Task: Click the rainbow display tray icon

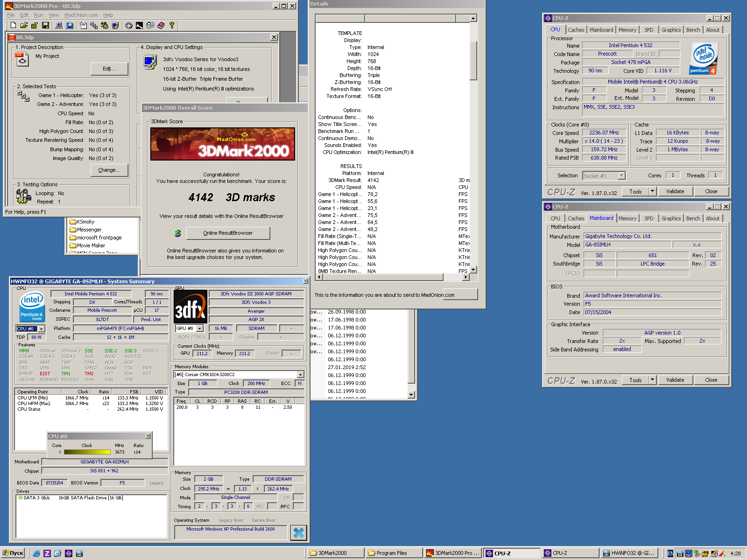Action: (x=714, y=553)
